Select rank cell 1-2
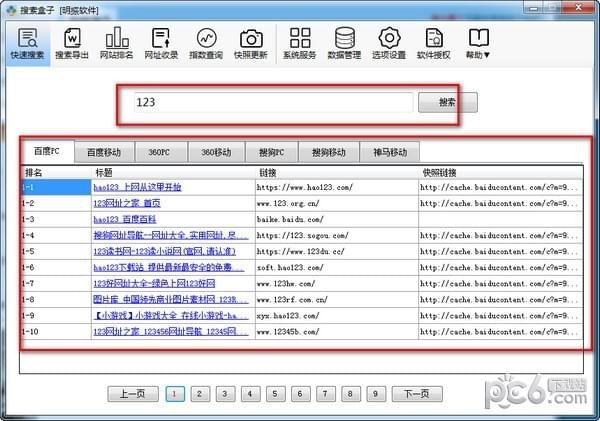 tap(56, 203)
